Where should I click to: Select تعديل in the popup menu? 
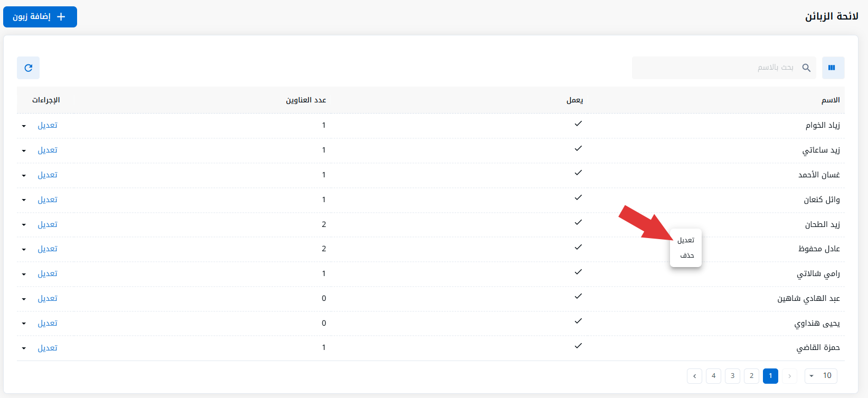(x=686, y=240)
